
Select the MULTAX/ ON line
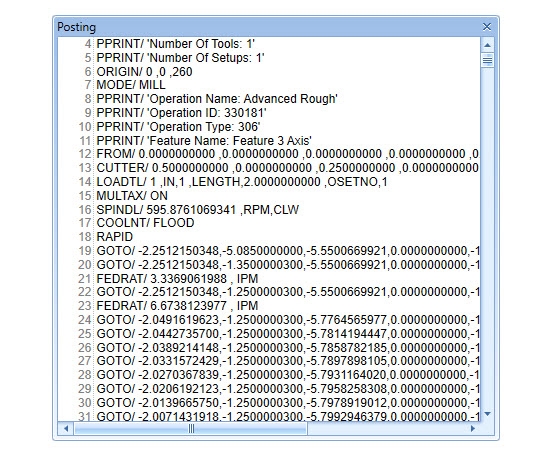coord(132,196)
